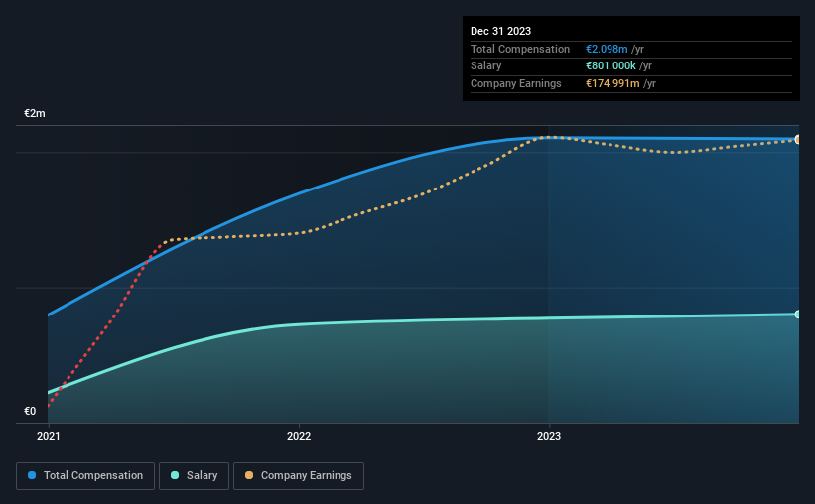Viewport: 815px width, 504px height.
Task: Select the teal salary end data point
Action: 797,315
